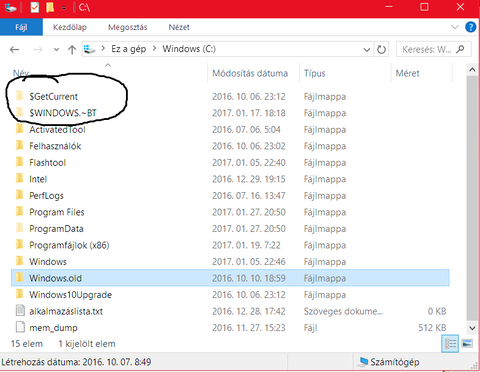The image size is (480, 372).
Task: Switch to large icons view in status bar
Action: tap(467, 344)
